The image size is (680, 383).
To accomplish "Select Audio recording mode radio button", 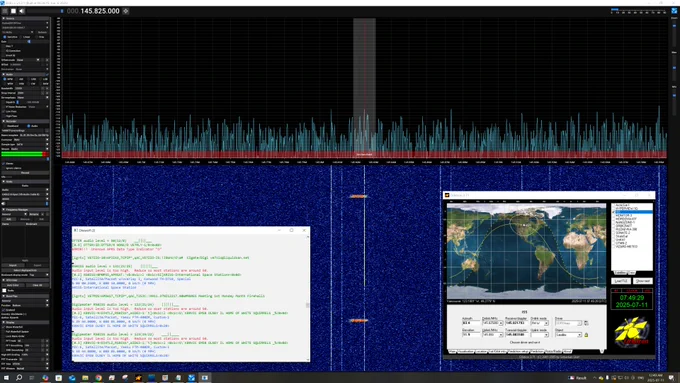I will (x=29, y=126).
